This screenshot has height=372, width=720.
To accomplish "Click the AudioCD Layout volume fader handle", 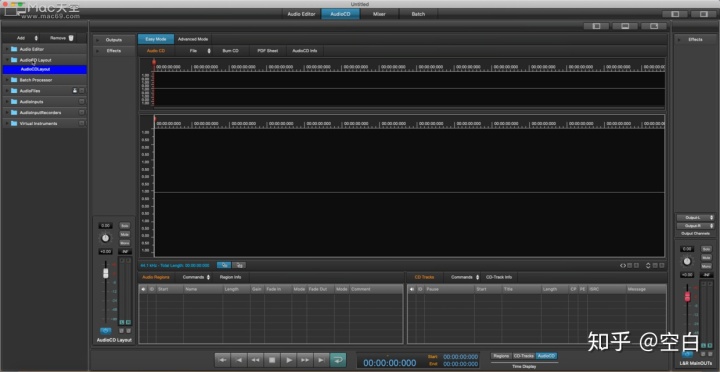I will click(x=106, y=273).
